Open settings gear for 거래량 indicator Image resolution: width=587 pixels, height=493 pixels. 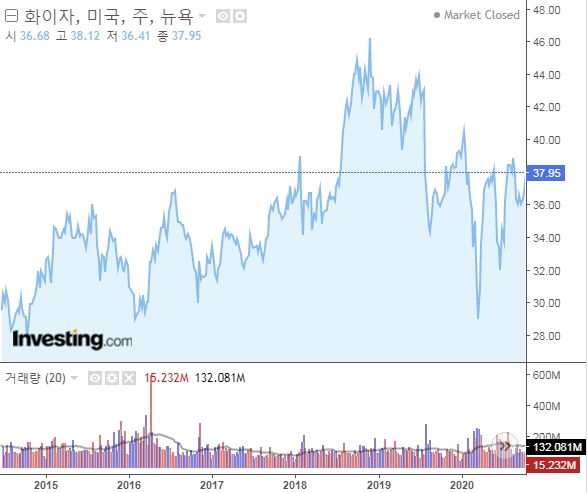pyautogui.click(x=112, y=378)
